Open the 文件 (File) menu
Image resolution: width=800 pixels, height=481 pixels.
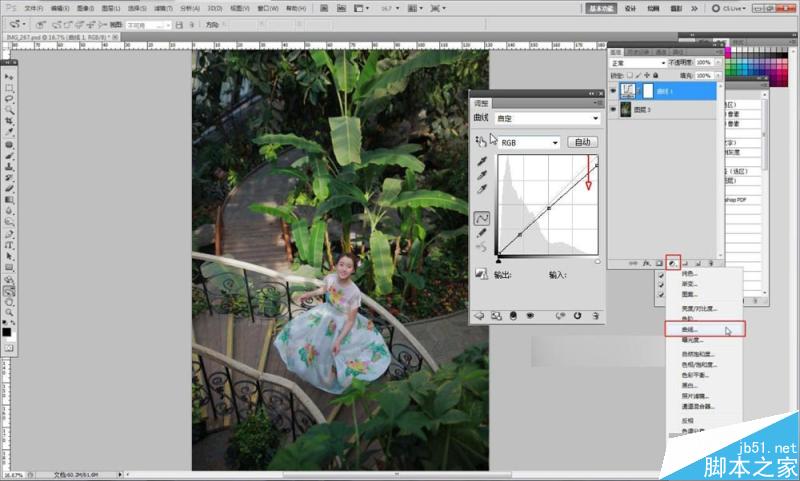[x=34, y=9]
